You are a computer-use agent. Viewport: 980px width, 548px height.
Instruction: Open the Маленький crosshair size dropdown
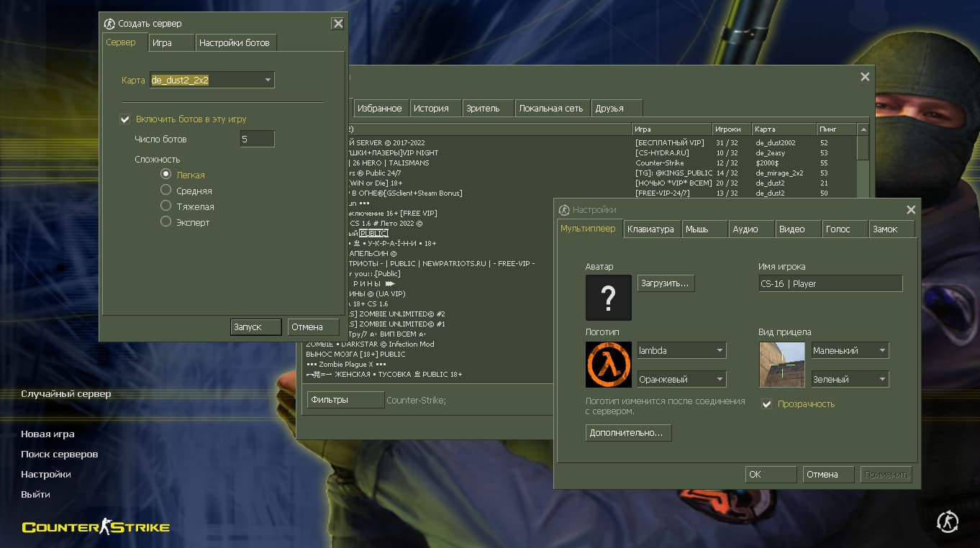[850, 350]
